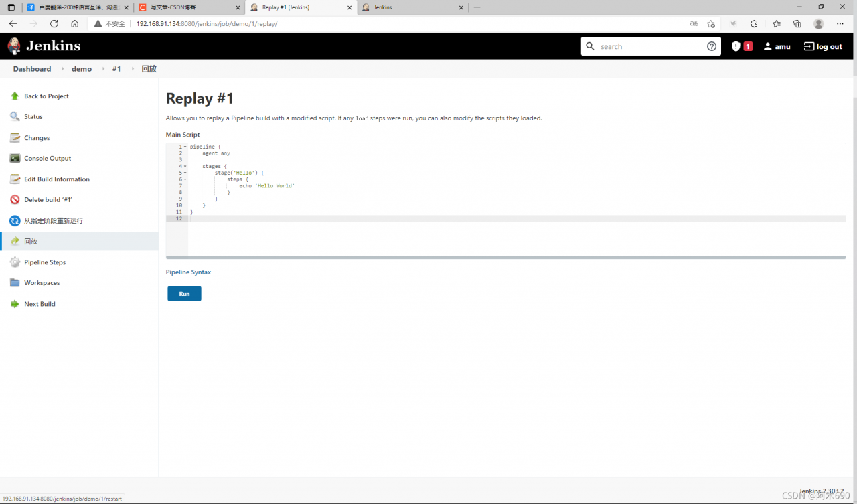
Task: Click the 不安全 site security warning
Action: [x=109, y=23]
